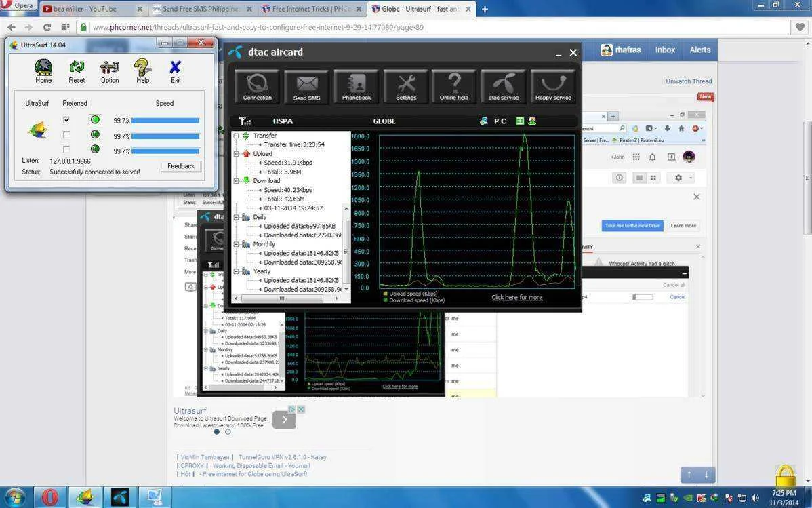This screenshot has height=508, width=812.
Task: Uncheck the checked top Preferred checkbox
Action: point(66,120)
